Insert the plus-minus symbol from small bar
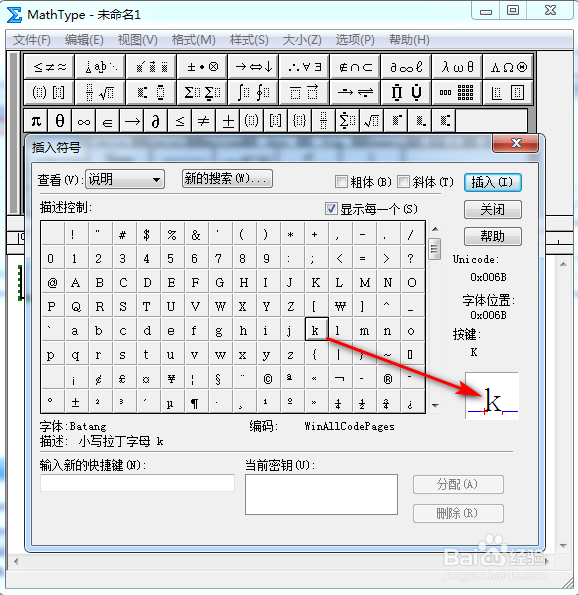The width and height of the screenshot is (578, 595). pyautogui.click(x=228, y=121)
